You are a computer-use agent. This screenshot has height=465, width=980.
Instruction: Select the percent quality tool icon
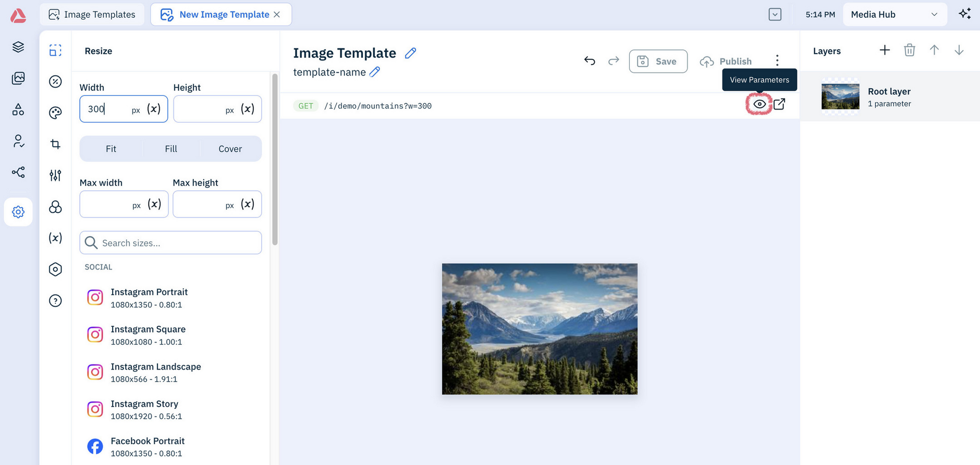coord(55,81)
